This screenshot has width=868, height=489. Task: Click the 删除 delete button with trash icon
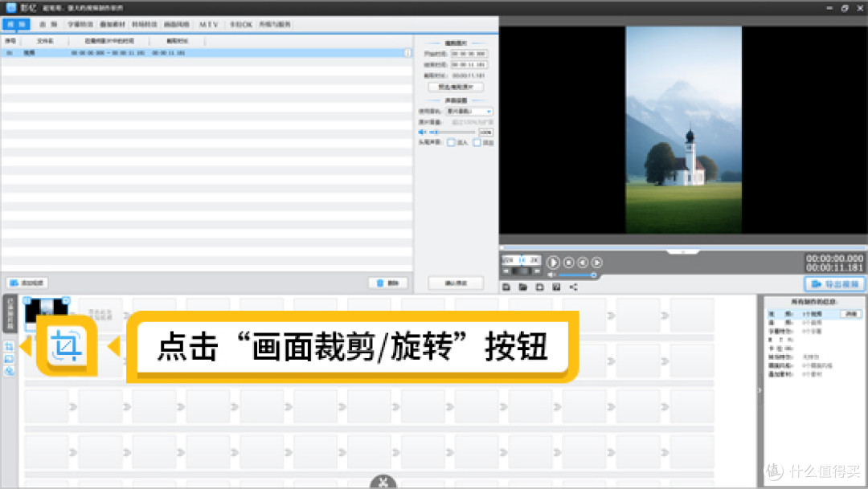tap(388, 283)
